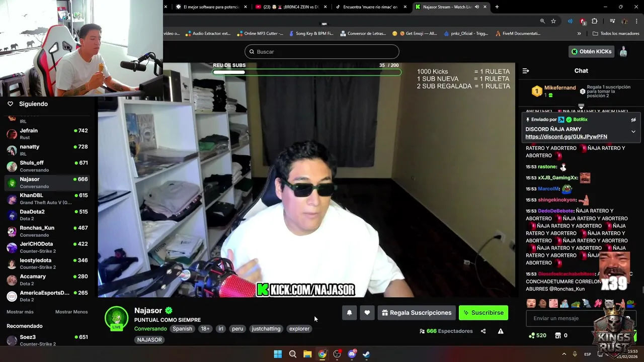The height and width of the screenshot is (362, 644).
Task: Open Ronchas_Kun channel in the sidebar
Action: click(x=48, y=231)
